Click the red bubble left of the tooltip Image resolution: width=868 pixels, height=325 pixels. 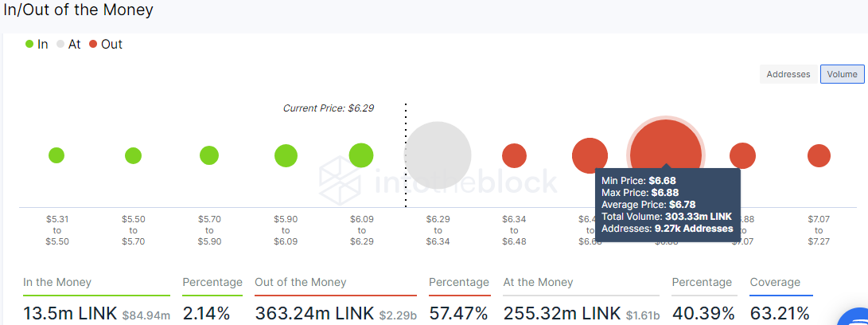pyautogui.click(x=590, y=156)
